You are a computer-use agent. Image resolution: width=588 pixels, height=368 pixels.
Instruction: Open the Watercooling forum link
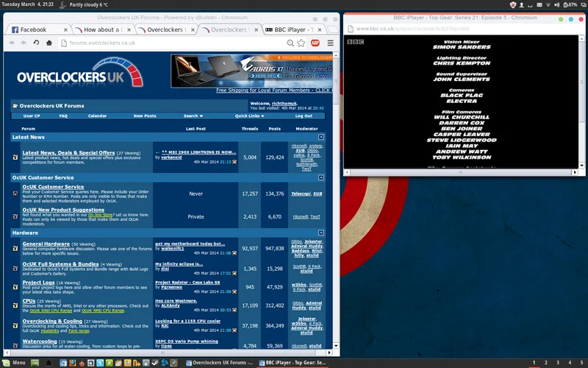click(x=40, y=342)
